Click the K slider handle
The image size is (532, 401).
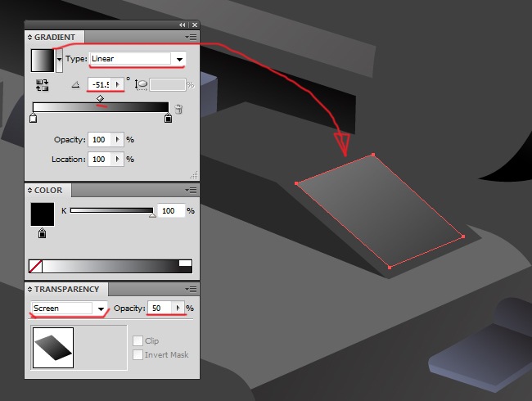[x=153, y=215]
